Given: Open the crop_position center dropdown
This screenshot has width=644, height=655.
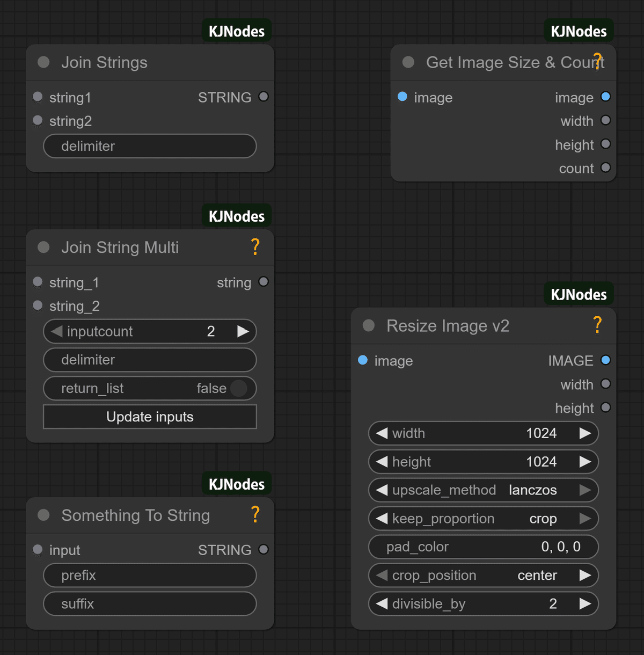Looking at the screenshot, I should point(483,576).
